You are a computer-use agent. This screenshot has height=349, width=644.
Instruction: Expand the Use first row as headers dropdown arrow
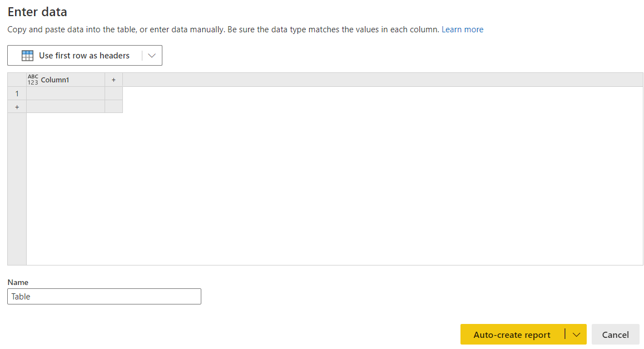click(x=152, y=56)
